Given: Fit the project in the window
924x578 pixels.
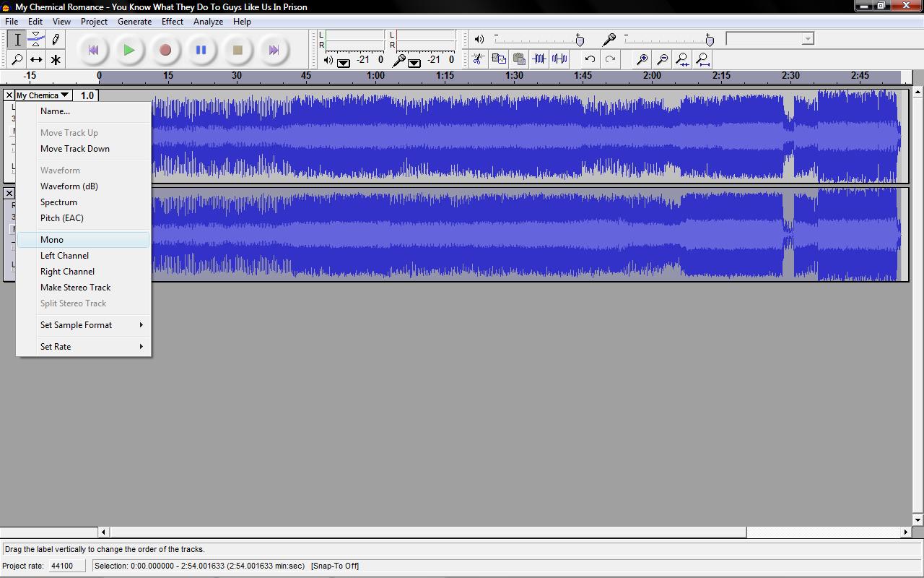Looking at the screenshot, I should click(702, 59).
